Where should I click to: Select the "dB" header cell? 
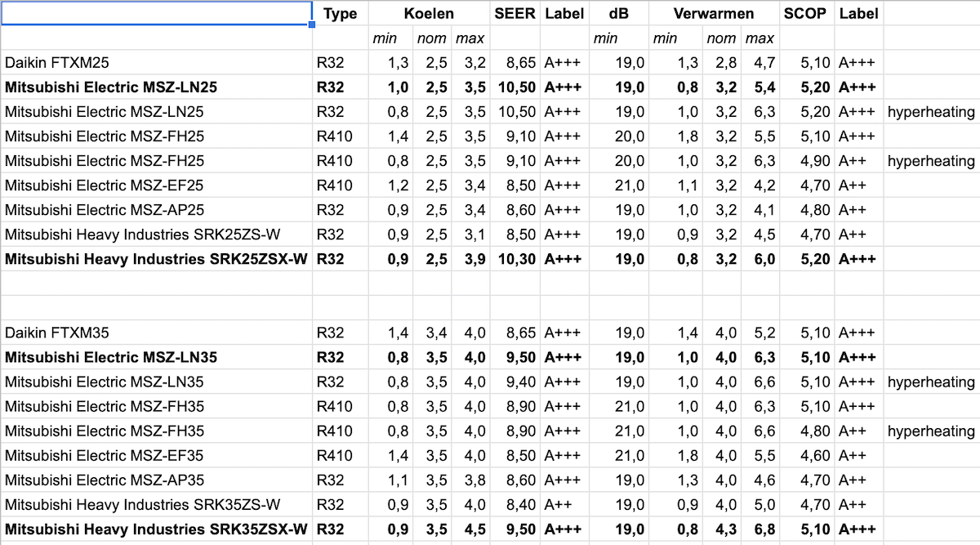pos(618,13)
